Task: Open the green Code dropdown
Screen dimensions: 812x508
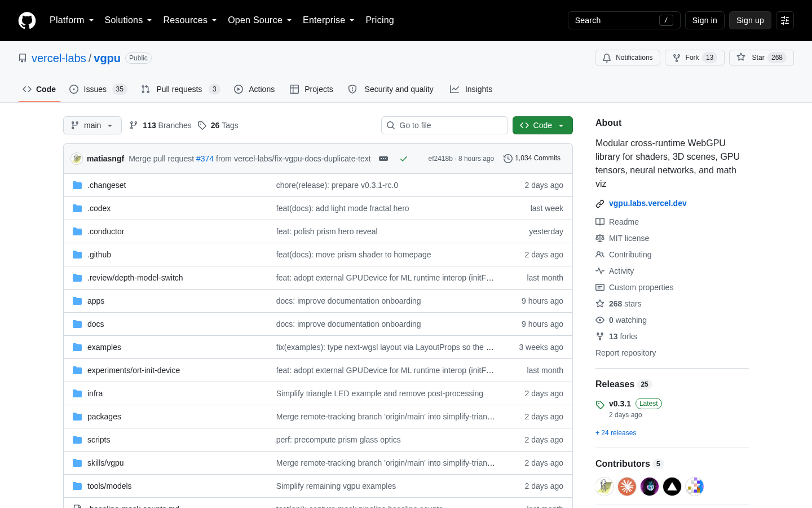Action: point(542,125)
